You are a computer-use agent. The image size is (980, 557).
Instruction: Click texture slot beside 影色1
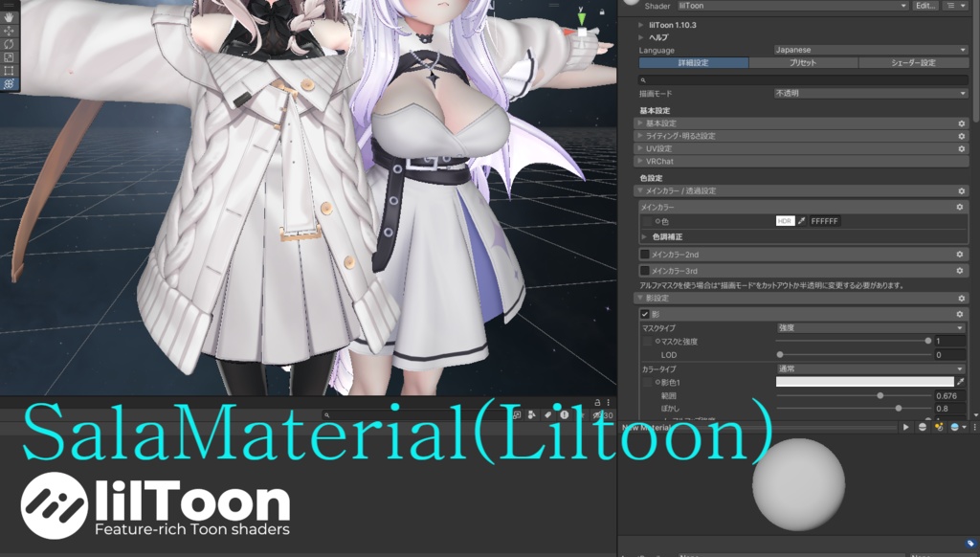[648, 382]
